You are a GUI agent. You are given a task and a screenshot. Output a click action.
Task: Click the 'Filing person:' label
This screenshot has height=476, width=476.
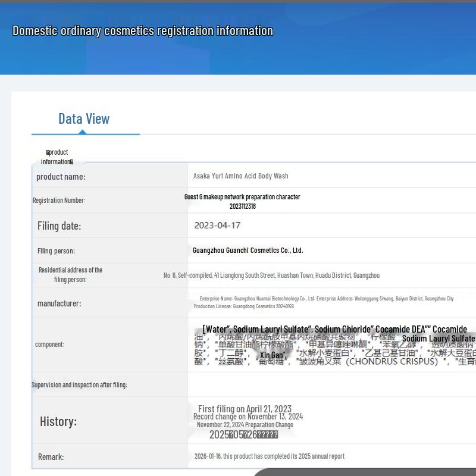click(x=56, y=250)
